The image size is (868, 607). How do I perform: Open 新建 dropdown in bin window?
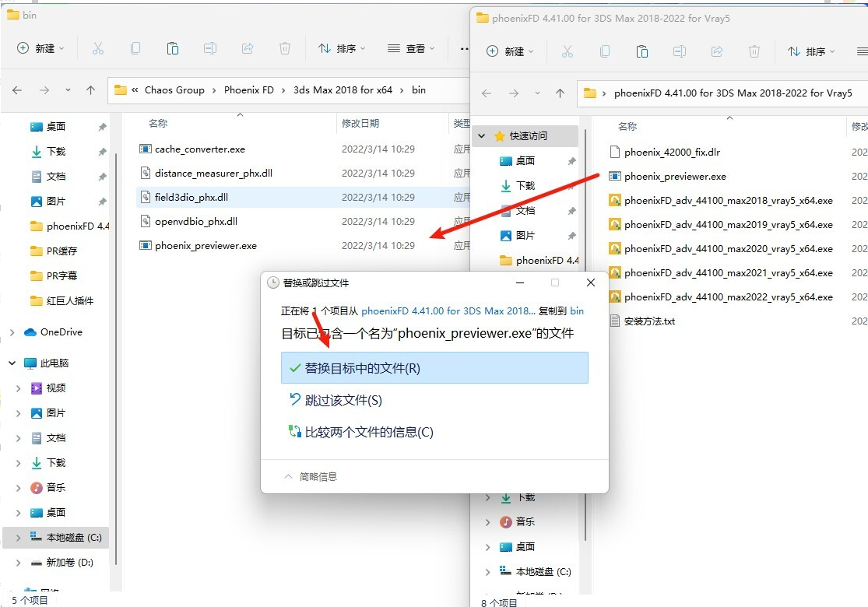40,49
